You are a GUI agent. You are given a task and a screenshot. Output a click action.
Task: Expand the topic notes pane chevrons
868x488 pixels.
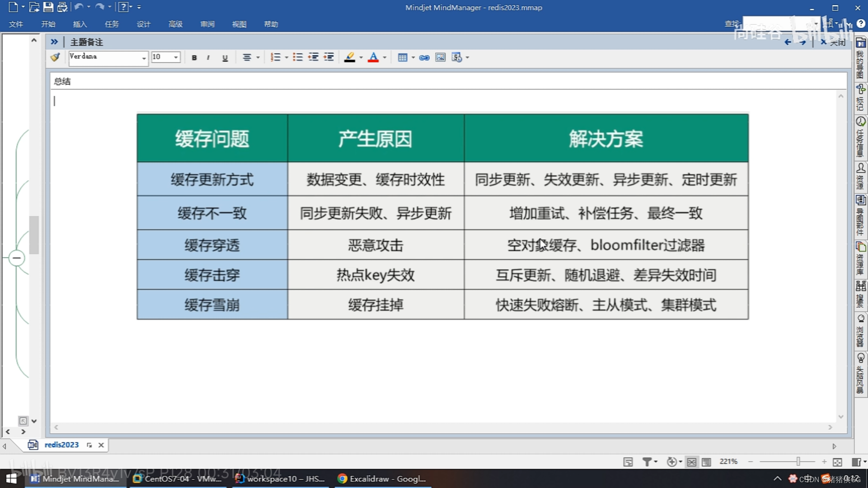tap(54, 42)
